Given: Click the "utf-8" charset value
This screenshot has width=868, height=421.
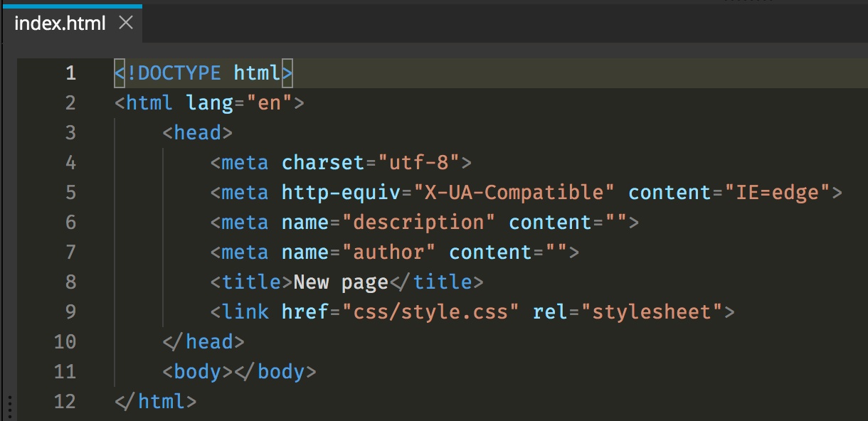Looking at the screenshot, I should 419,163.
